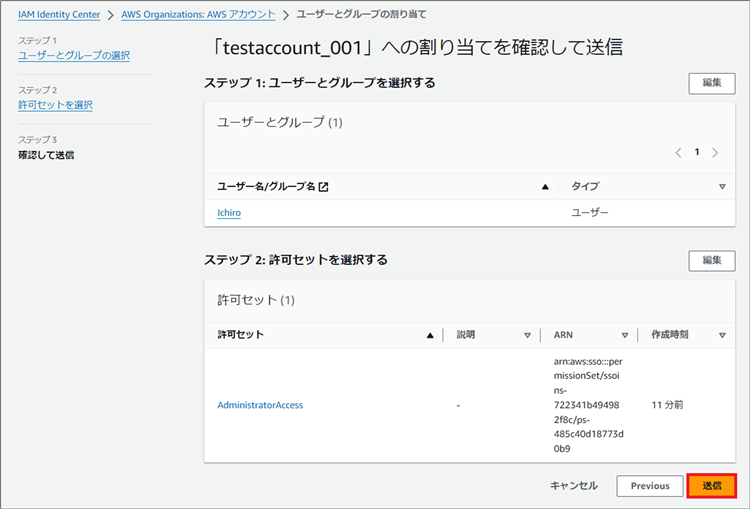The height and width of the screenshot is (509, 750).
Task: Click 編集 button for Step 1
Action: 711,83
